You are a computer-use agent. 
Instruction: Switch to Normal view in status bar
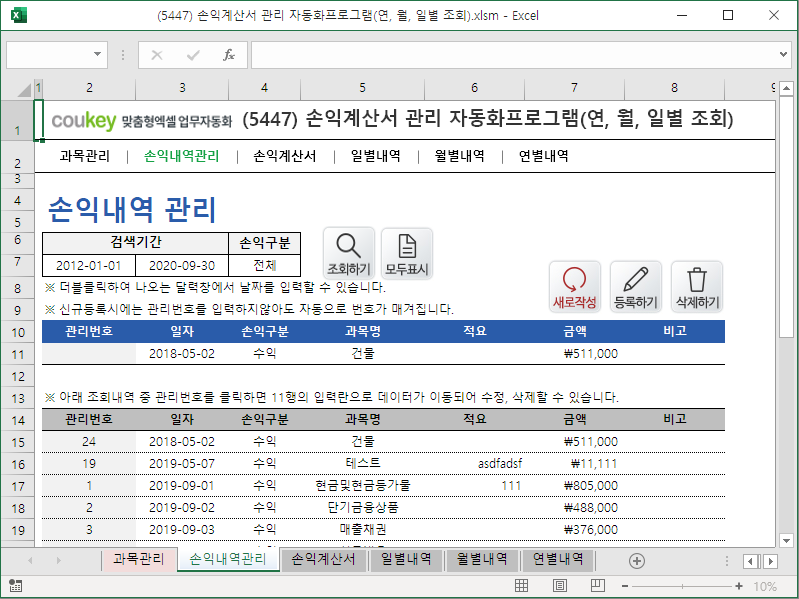(521, 586)
